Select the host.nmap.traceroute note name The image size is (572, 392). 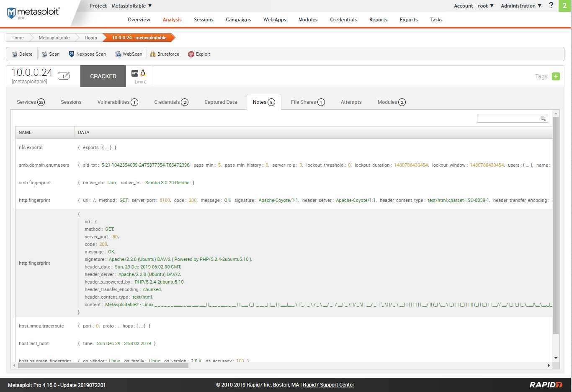click(41, 326)
